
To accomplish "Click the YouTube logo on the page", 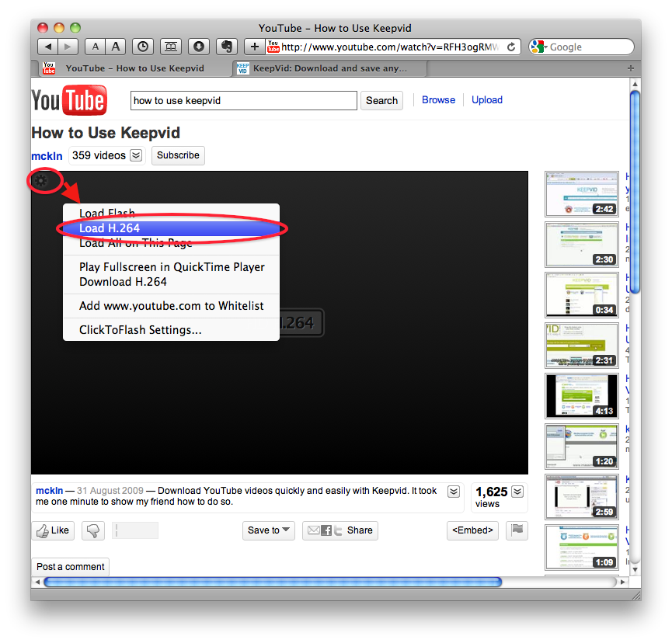I will point(69,100).
